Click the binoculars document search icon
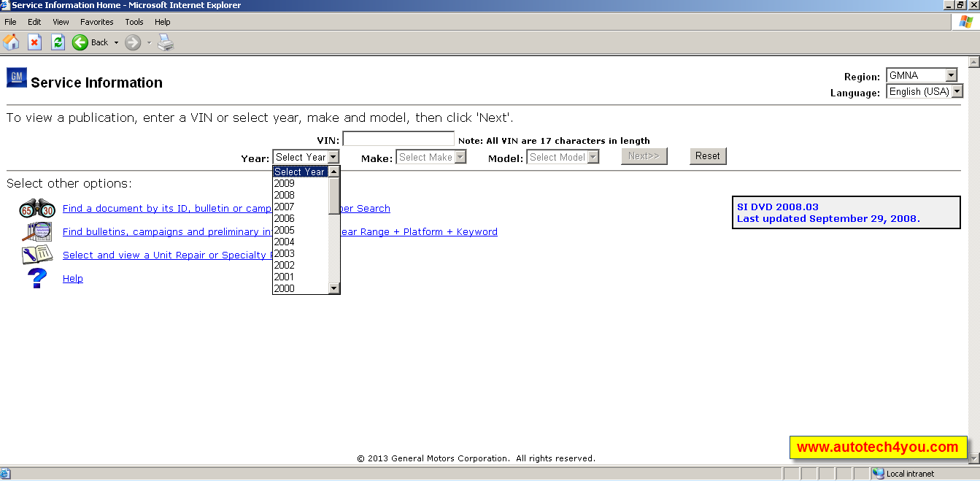Image resolution: width=980 pixels, height=481 pixels. (x=36, y=209)
